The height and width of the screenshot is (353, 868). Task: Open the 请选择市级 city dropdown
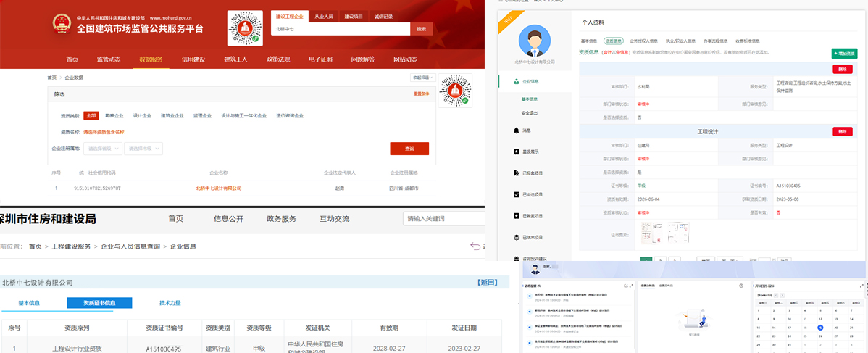pos(143,149)
